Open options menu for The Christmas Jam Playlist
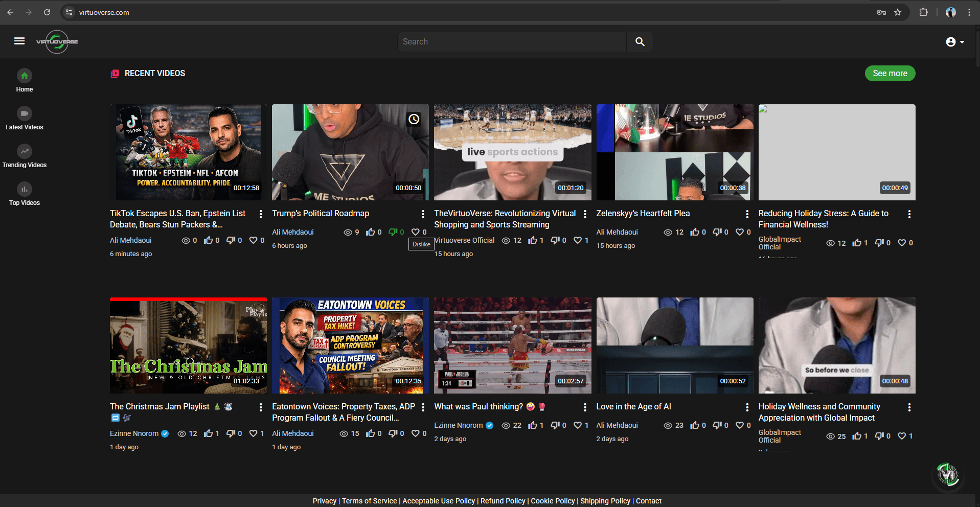 coord(261,407)
